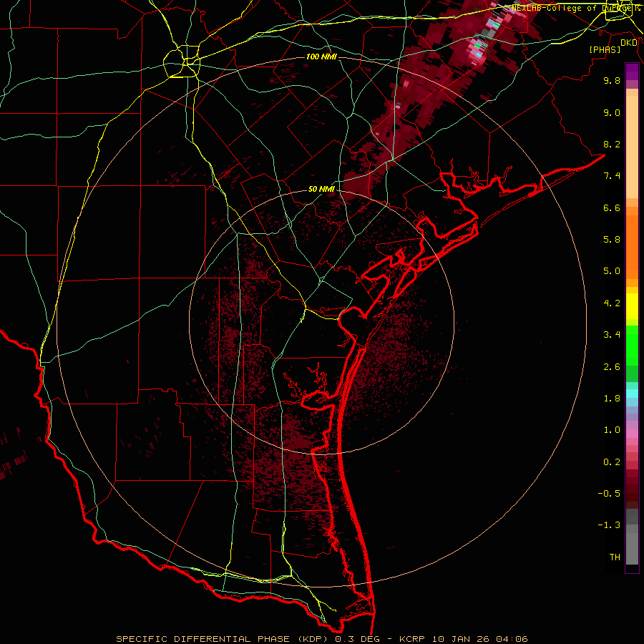The image size is (644, 644).
Task: Click the NEXLAB-College of DuPage credit text
Action: pos(574,8)
